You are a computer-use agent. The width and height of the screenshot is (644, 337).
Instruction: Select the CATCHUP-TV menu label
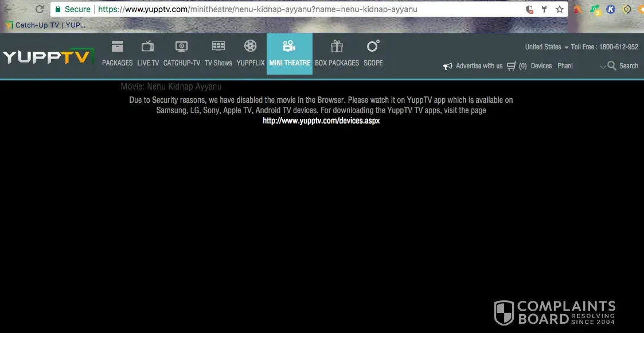point(182,63)
